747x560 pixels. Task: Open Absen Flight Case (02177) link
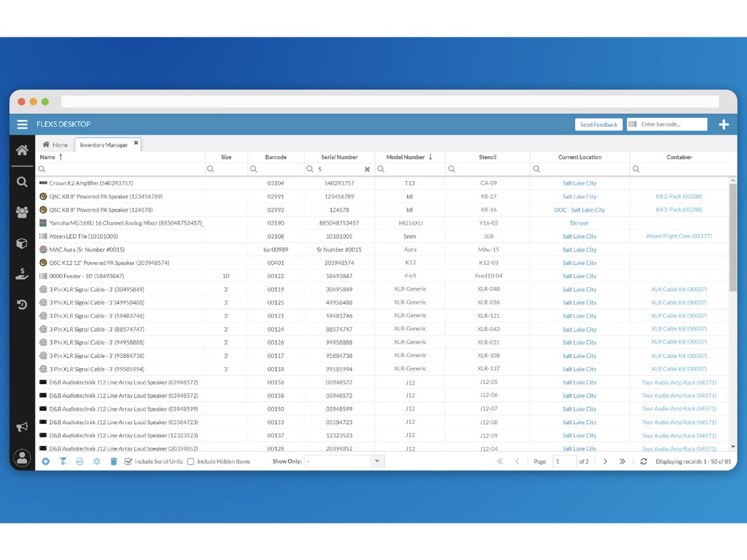pyautogui.click(x=679, y=236)
